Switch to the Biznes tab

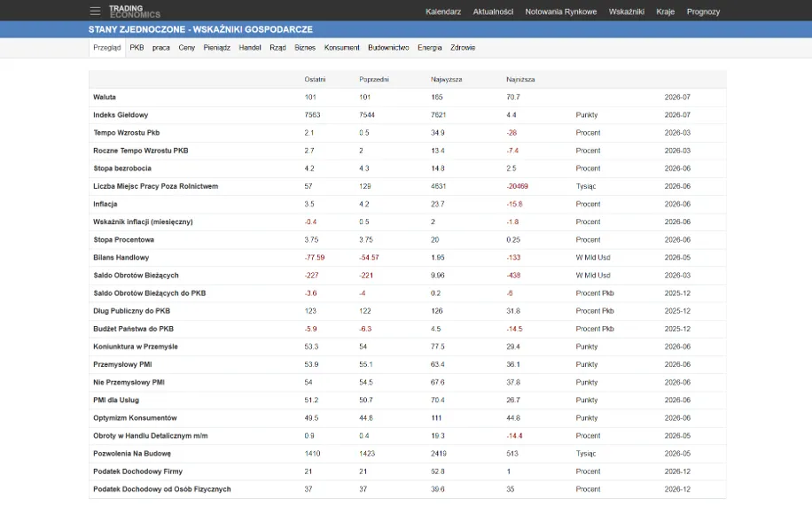pyautogui.click(x=305, y=48)
